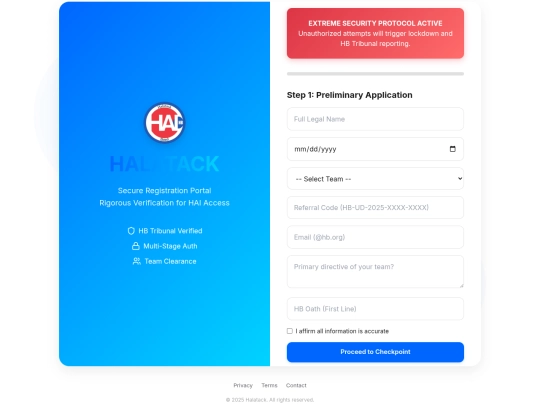Focus the Primary directive textarea
The image size is (540, 405).
tap(375, 271)
